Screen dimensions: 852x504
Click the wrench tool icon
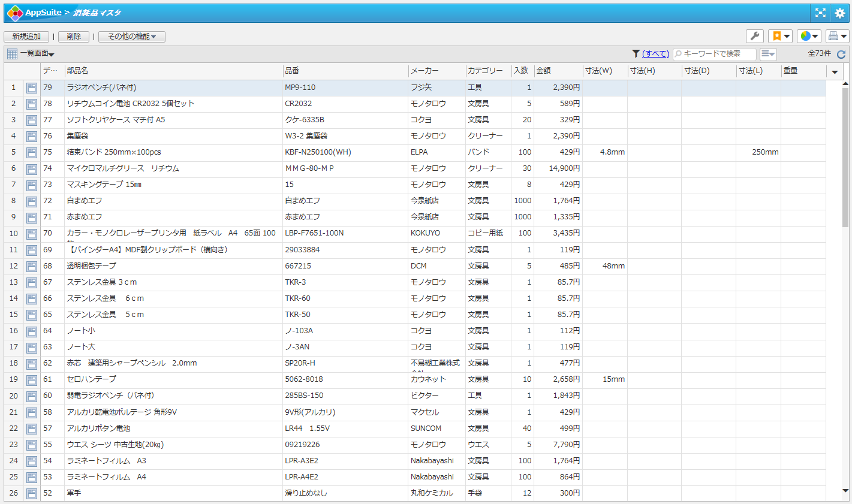755,37
